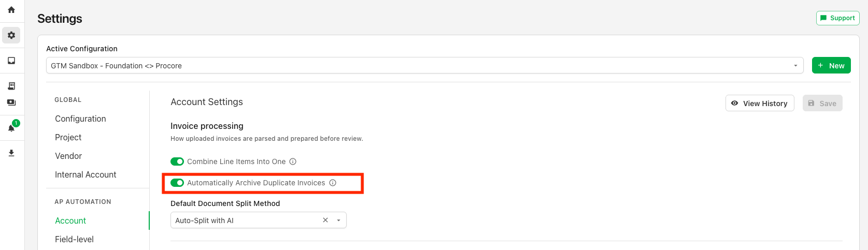The image size is (868, 250).
Task: Show info for Combine Line Items Into One
Action: click(x=293, y=161)
